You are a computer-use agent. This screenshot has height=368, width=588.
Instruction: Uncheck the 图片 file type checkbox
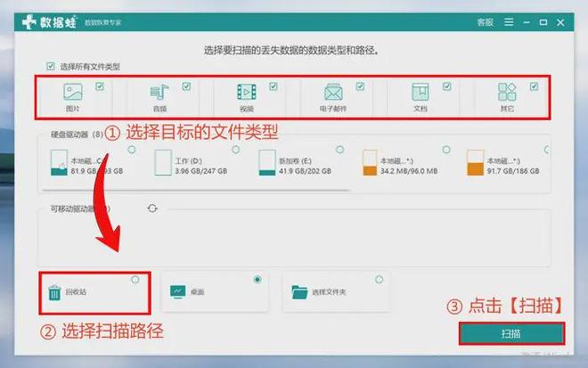(x=100, y=86)
